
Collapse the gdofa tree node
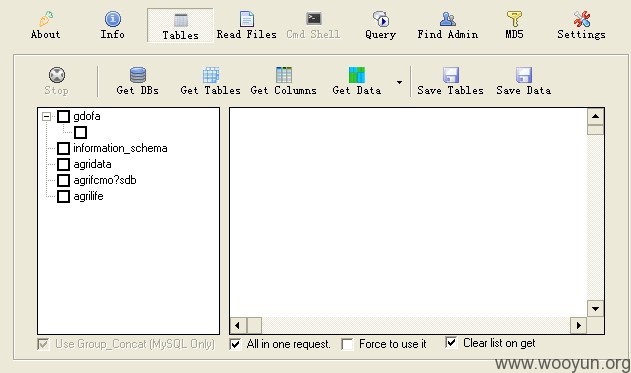click(x=47, y=117)
